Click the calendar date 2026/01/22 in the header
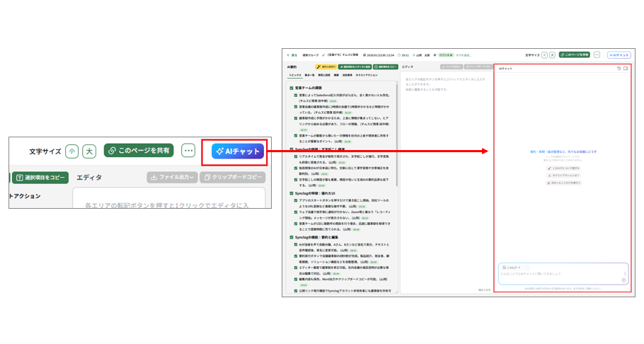Image resolution: width=644 pixels, height=344 pixels. pos(379,55)
